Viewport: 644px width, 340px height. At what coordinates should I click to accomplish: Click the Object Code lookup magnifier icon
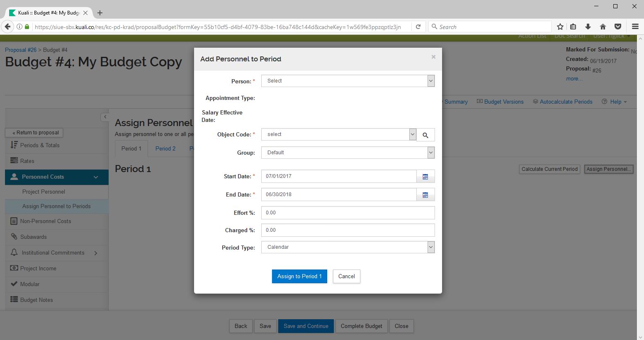tap(425, 135)
